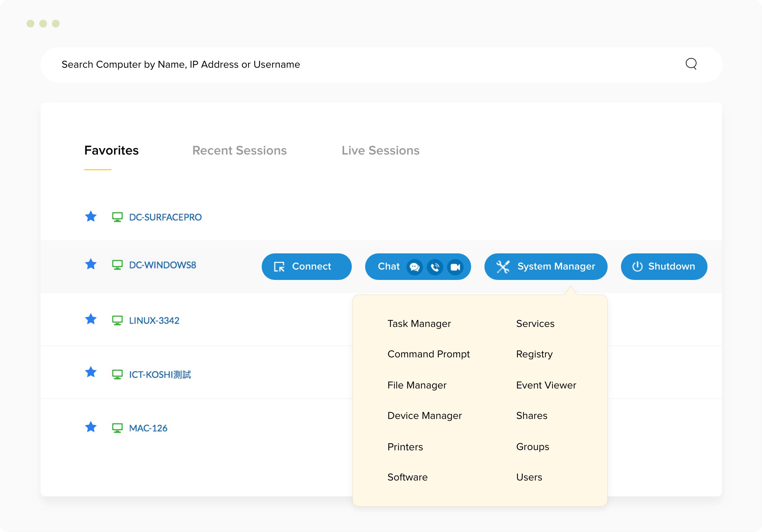Open the MAC-126 computer link
The width and height of the screenshot is (762, 532).
(x=148, y=428)
